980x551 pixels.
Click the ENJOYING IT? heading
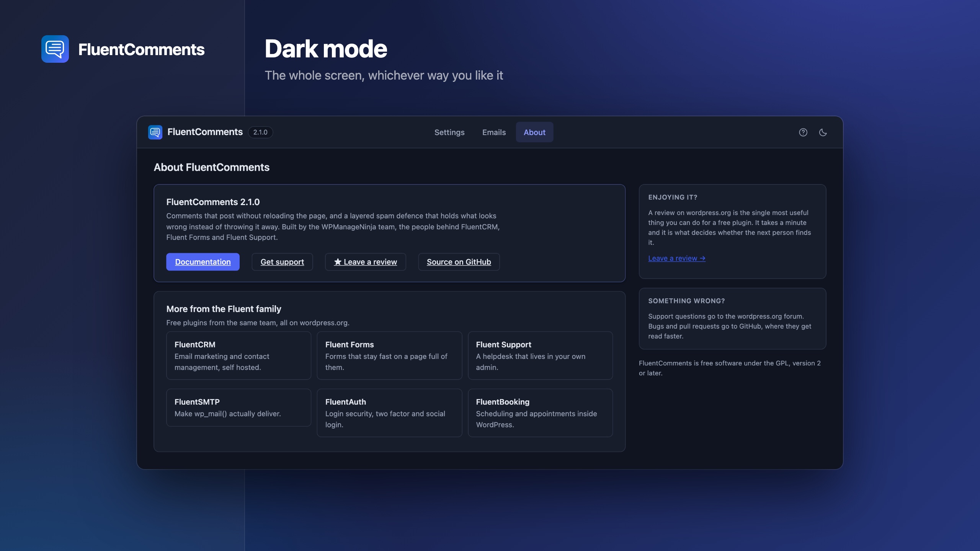coord(673,197)
